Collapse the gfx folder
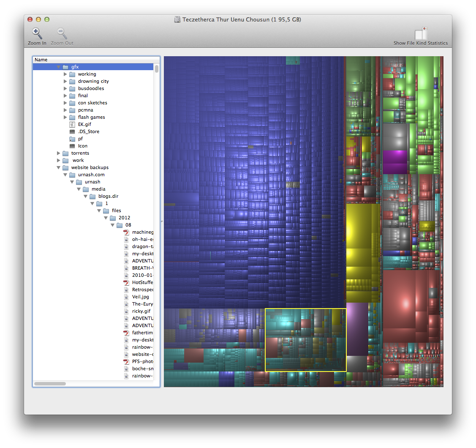This screenshot has height=448, width=476. point(58,67)
